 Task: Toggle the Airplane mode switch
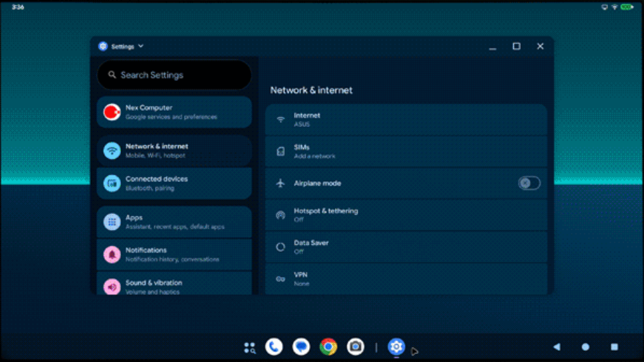coord(529,183)
